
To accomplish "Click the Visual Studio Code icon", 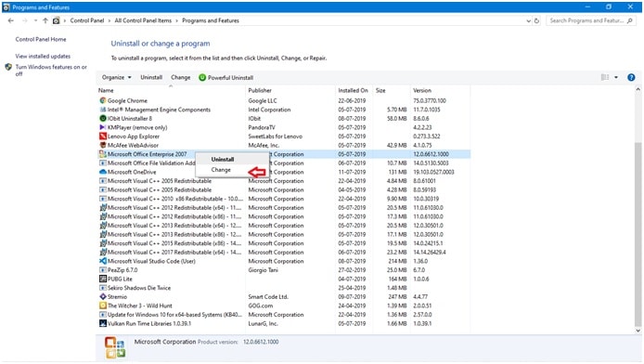I will pyautogui.click(x=103, y=261).
